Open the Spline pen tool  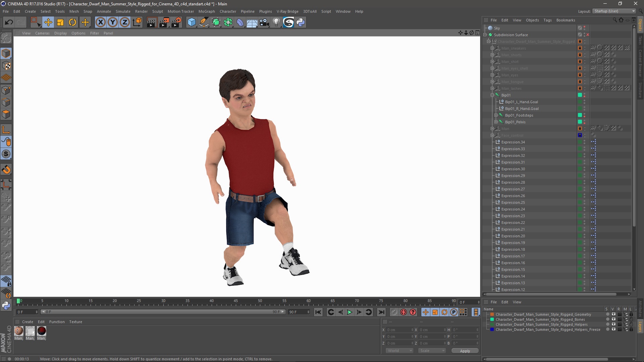[x=204, y=22]
